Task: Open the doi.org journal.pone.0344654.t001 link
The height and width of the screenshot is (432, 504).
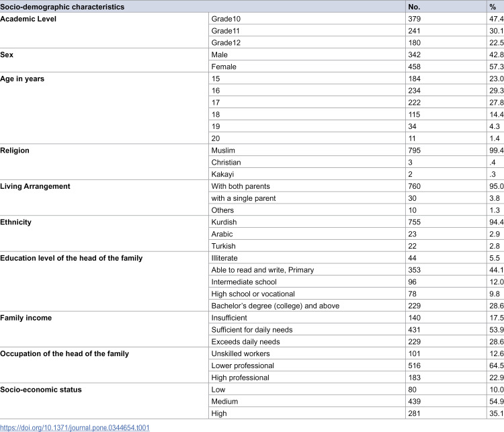Action: coord(75,428)
